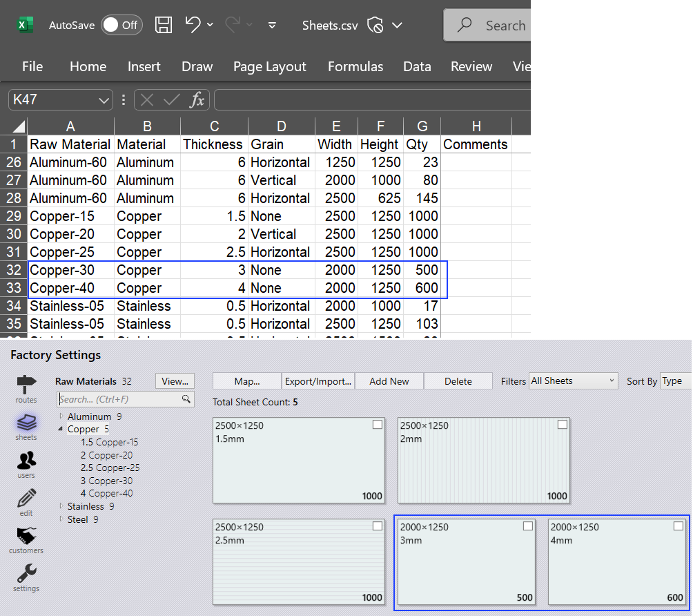Open Customize Quick Access Toolbar dropdown
Viewport: 693px width, 616px height.
point(272,25)
